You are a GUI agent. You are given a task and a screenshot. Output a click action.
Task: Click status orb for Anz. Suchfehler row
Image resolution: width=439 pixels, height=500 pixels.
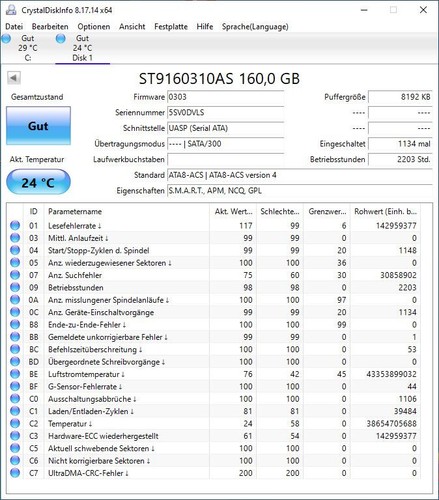point(15,275)
